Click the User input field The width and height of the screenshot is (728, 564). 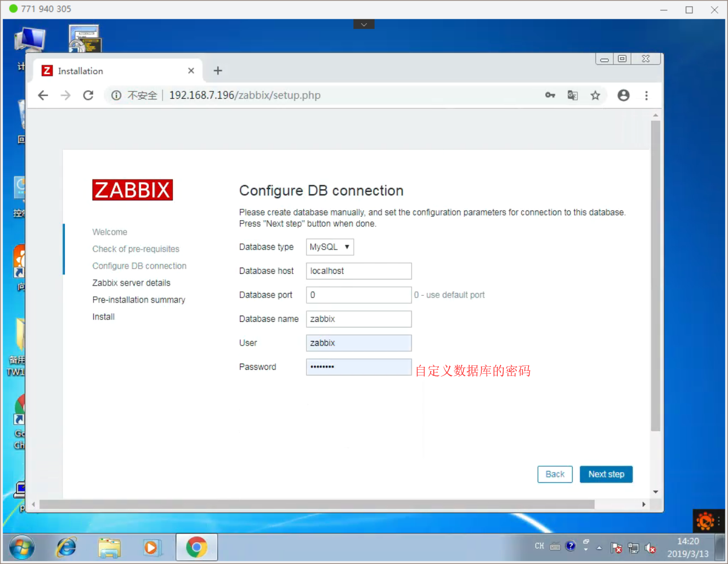point(359,343)
